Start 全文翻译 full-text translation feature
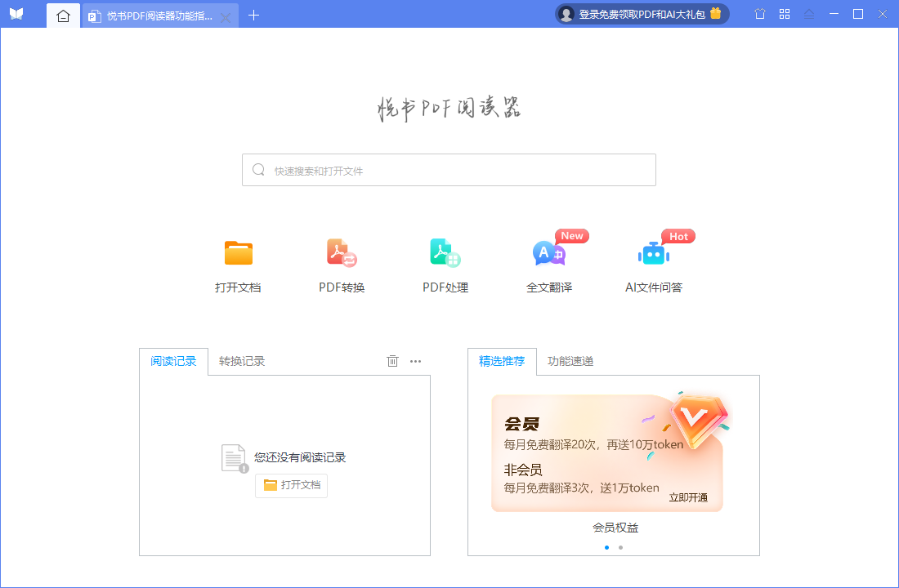899x588 pixels. click(549, 253)
